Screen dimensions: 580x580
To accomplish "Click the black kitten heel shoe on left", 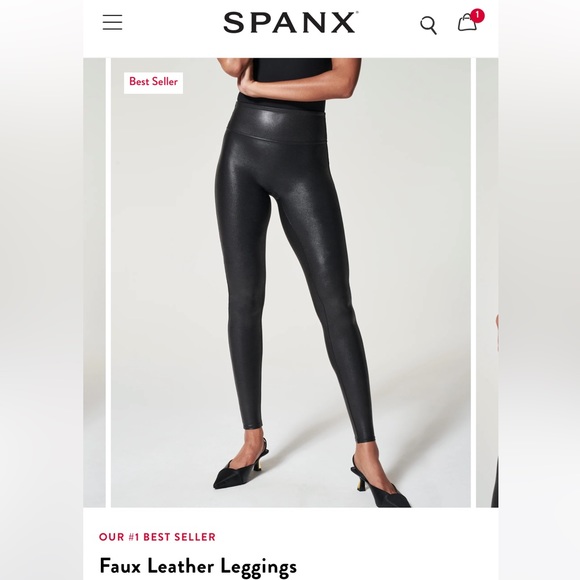I will click(x=241, y=469).
